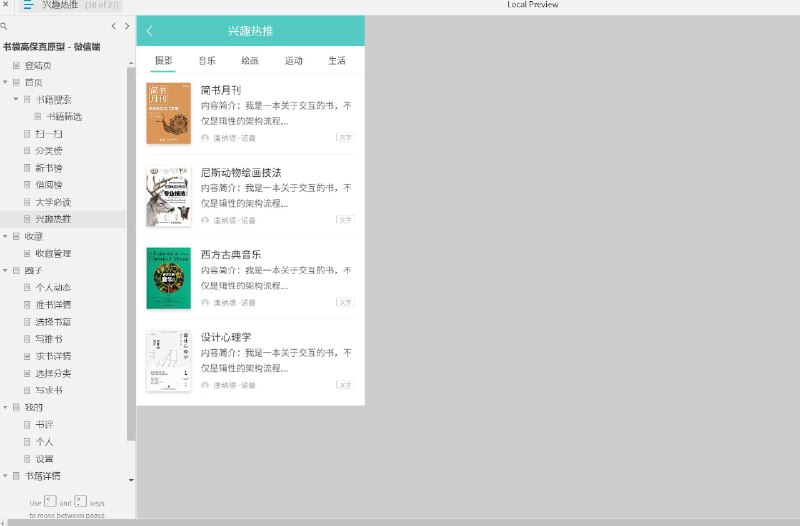
Task: Open the 选择书籍 page in sitemap
Action: [x=53, y=321]
